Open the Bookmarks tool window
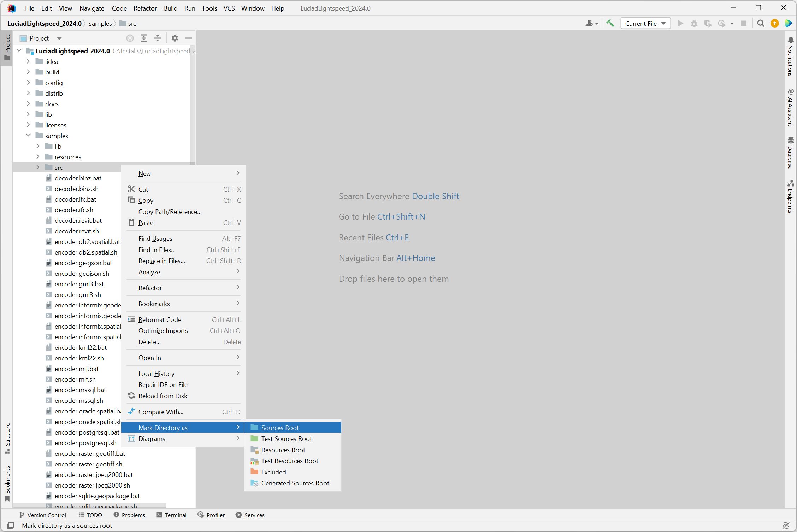Screen dimensions: 797x532 click(7, 484)
